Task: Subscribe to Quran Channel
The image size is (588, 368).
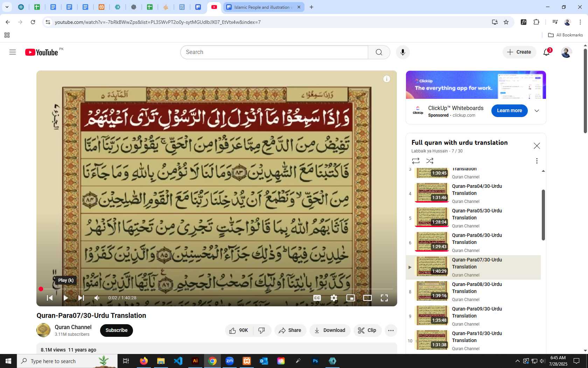Action: [x=117, y=330]
